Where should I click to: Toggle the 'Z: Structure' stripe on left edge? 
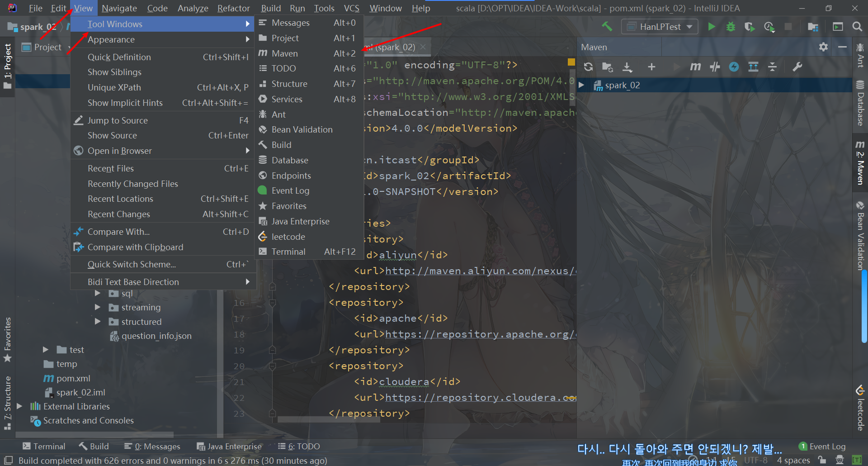click(x=8, y=403)
